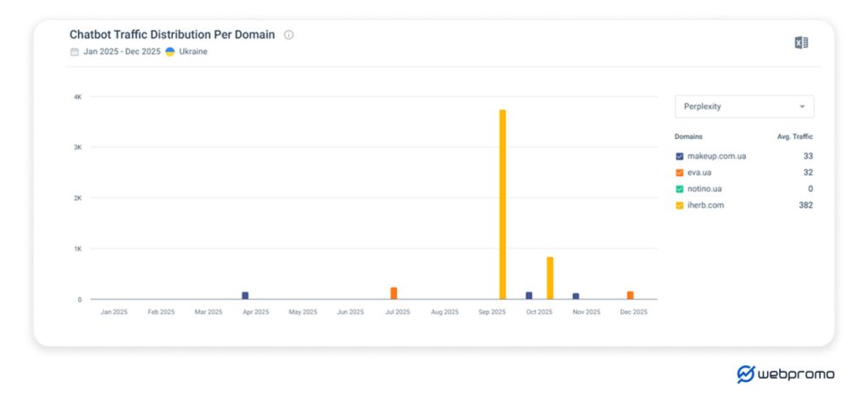Click the notino.ua domain label
Viewport: 868px width, 399px height.
(704, 189)
